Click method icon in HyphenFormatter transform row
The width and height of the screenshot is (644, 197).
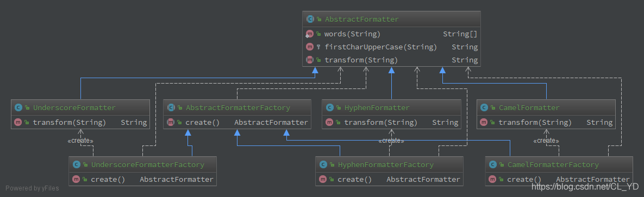[x=329, y=122]
